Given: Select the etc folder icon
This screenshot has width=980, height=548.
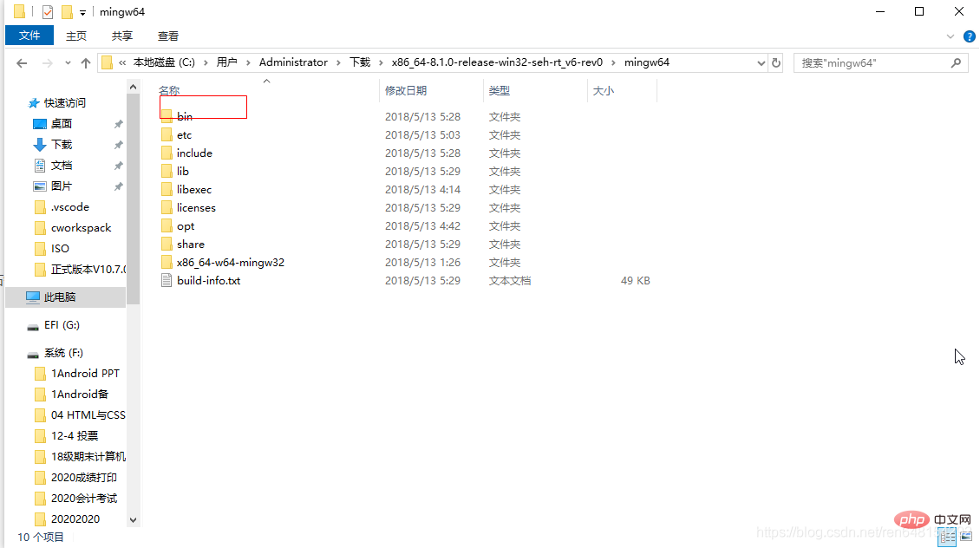Looking at the screenshot, I should tap(167, 135).
